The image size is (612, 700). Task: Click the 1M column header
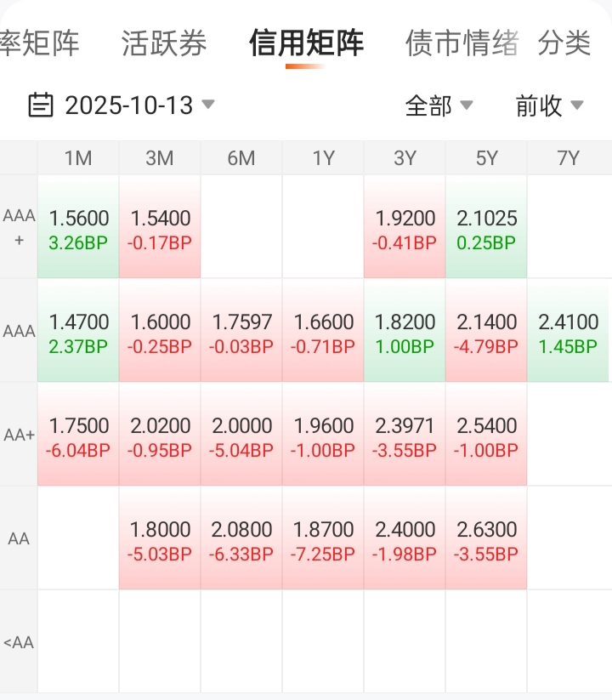pos(78,158)
